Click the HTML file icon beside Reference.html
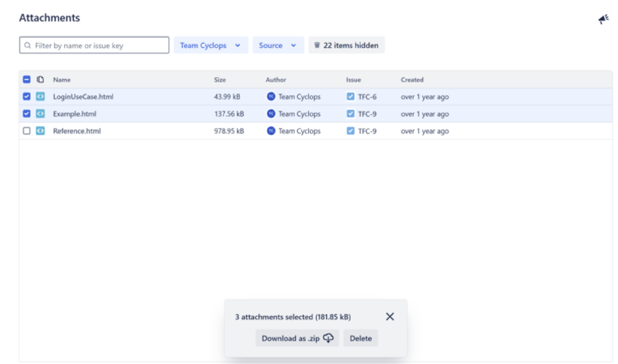618x364 pixels. coord(40,131)
